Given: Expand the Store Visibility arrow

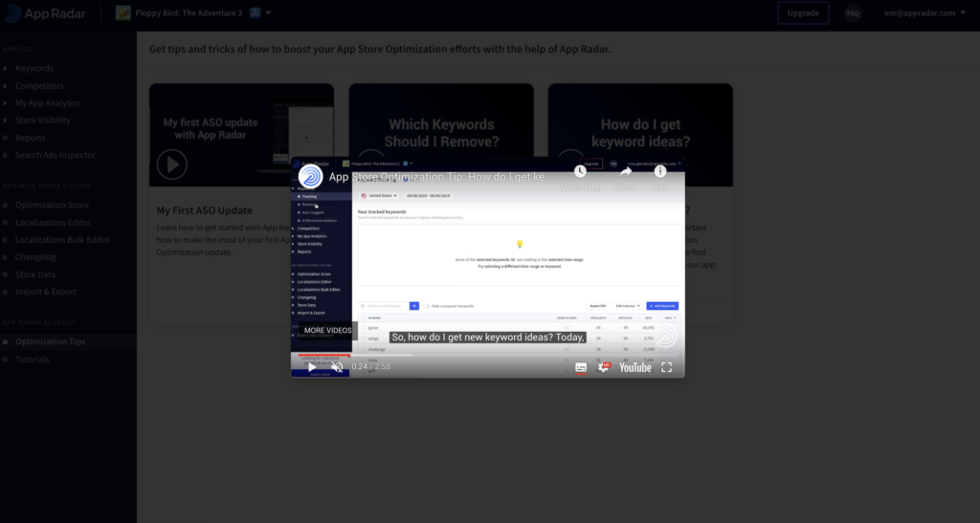Looking at the screenshot, I should point(5,120).
